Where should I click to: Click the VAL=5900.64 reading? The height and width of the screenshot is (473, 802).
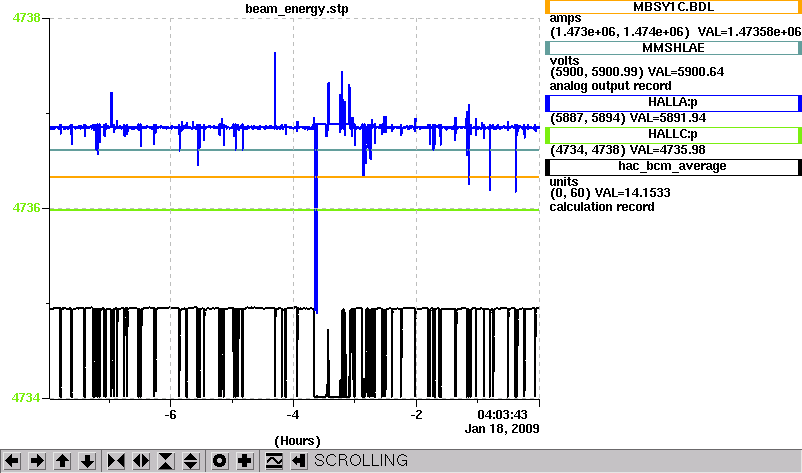point(686,72)
